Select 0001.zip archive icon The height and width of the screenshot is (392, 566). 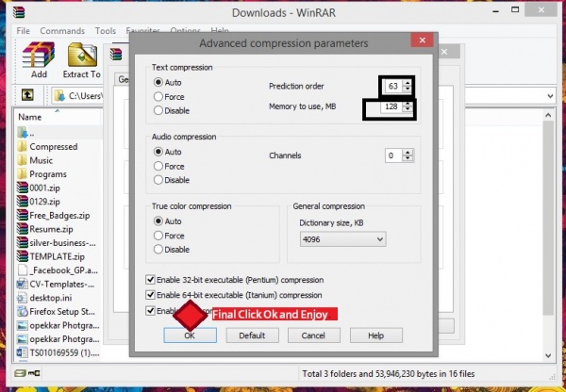point(23,188)
